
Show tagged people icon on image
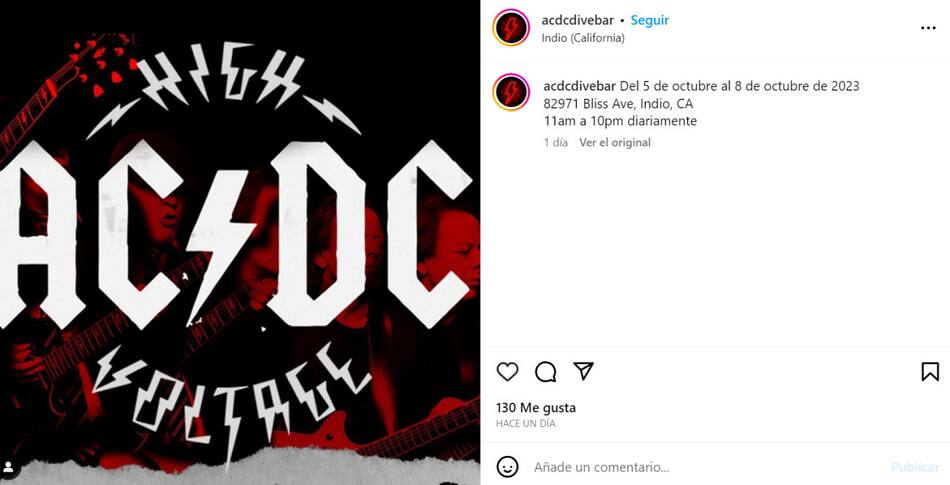click(x=9, y=467)
